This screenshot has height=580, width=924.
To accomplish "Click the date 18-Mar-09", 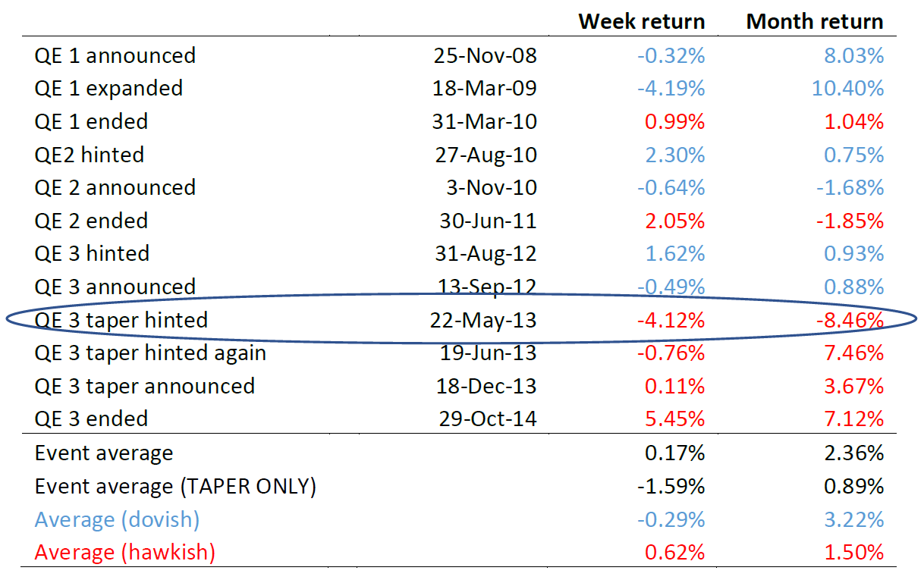I will click(x=486, y=88).
